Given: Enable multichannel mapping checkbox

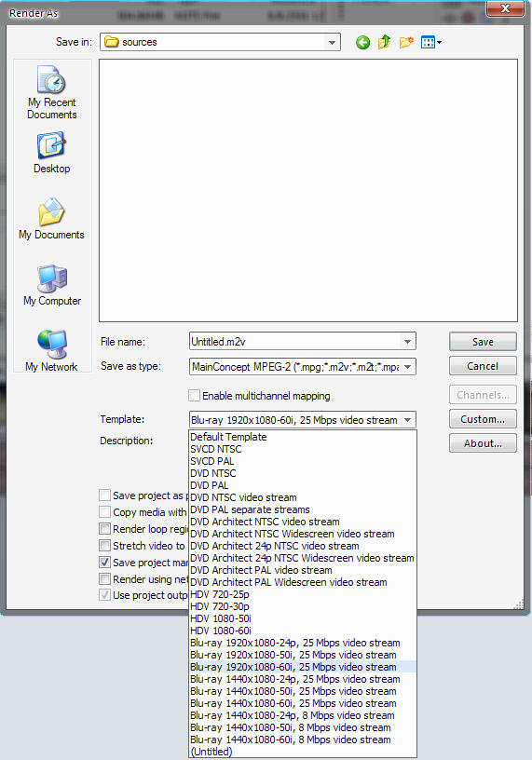Looking at the screenshot, I should 194,396.
